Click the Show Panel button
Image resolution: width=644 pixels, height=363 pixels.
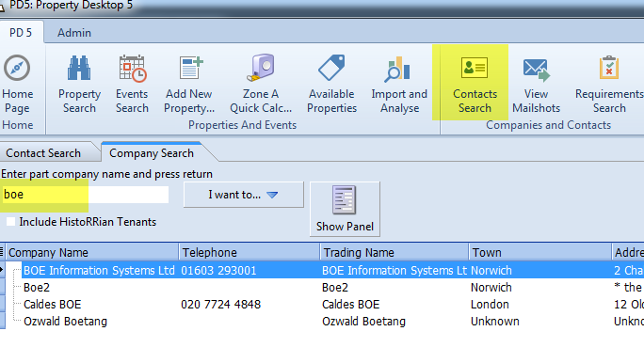coord(345,209)
